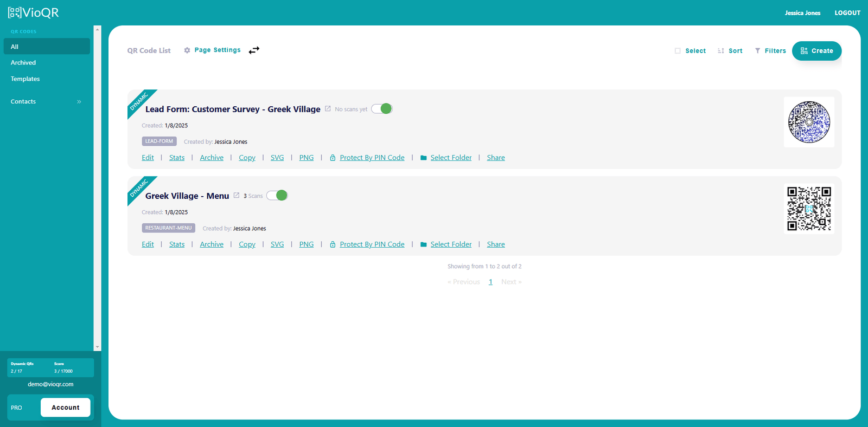Disable the Greek Village Menu QR toggle

coord(277,196)
